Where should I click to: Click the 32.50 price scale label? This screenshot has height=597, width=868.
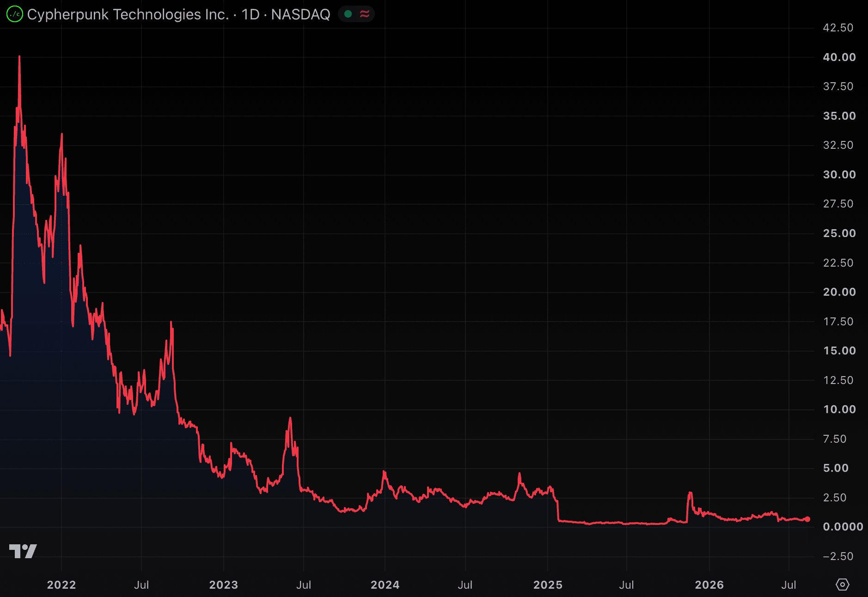tap(838, 145)
